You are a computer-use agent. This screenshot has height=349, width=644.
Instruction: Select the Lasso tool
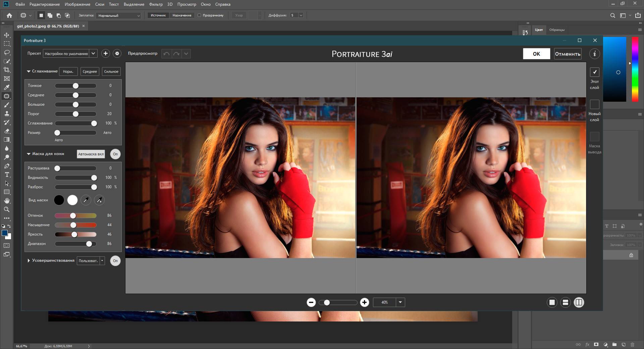tap(7, 52)
